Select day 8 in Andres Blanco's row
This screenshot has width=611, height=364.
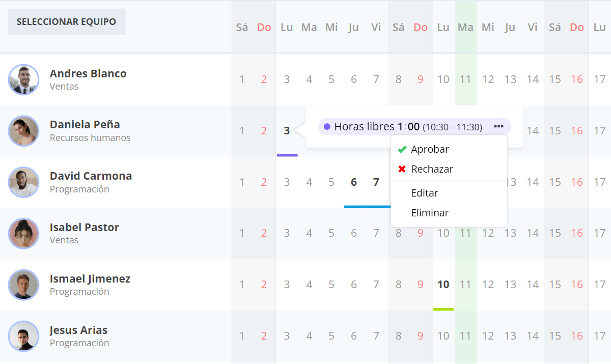398,79
